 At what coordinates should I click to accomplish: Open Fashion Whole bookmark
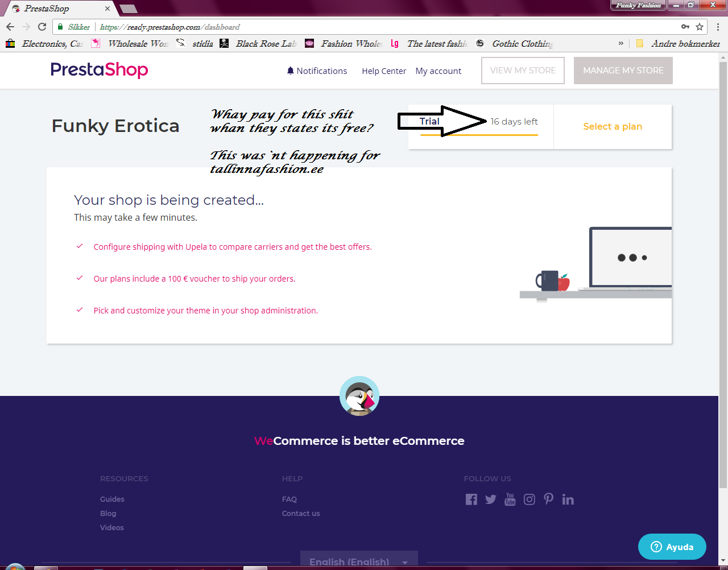point(344,43)
